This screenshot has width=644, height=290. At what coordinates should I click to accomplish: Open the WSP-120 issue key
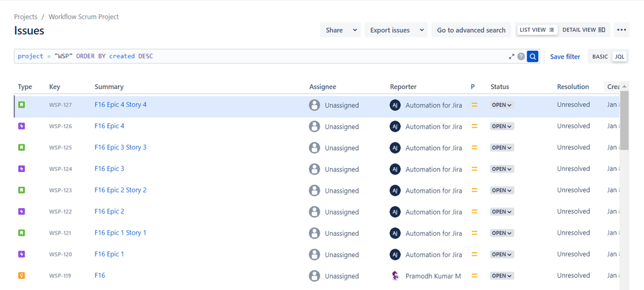[x=61, y=255]
